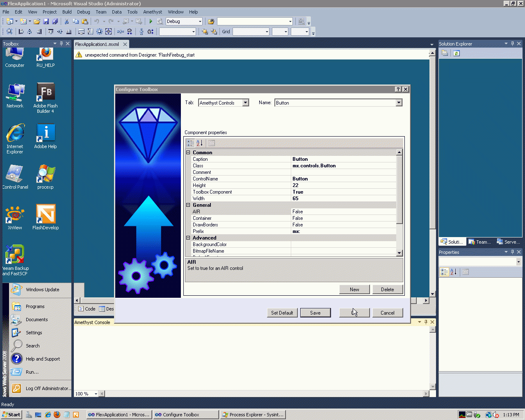Viewport: 525px width, 420px height.
Task: Click the Find in Files toolbar icon
Action: (211, 21)
